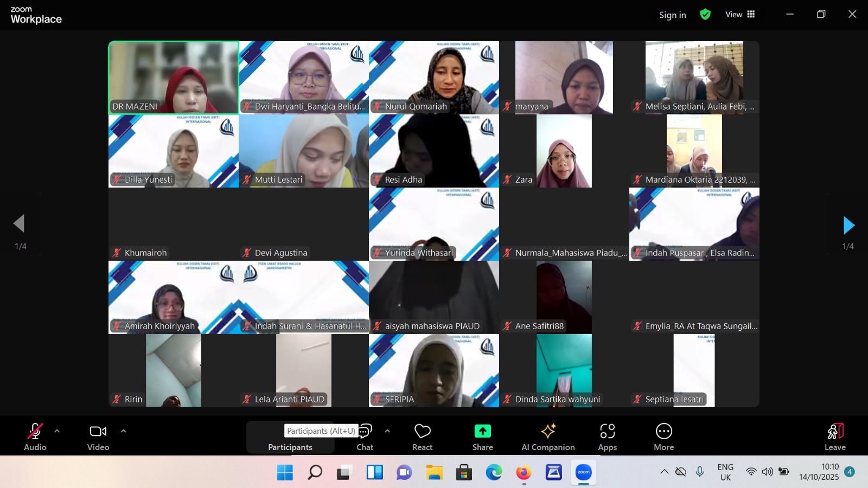Open Widgets from taskbar
This screenshot has height=488, width=868.
pos(374,472)
